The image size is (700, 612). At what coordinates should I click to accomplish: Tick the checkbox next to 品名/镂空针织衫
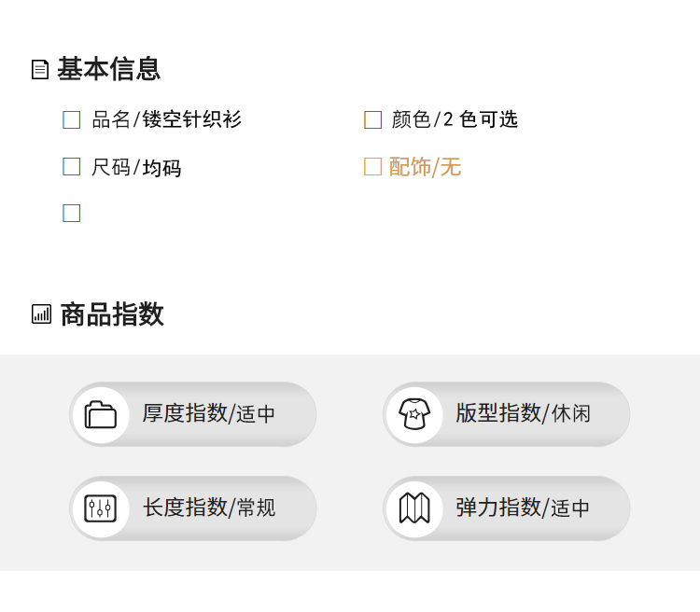point(72,120)
